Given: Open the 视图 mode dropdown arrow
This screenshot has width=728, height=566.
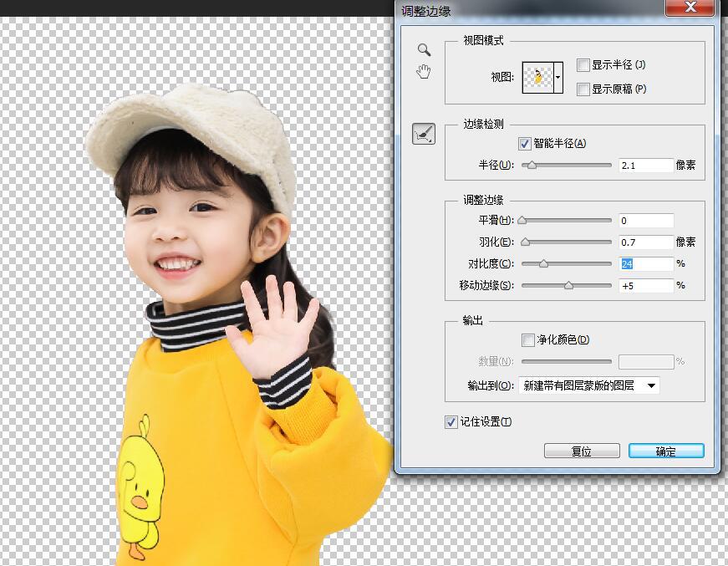Looking at the screenshot, I should pyautogui.click(x=558, y=78).
